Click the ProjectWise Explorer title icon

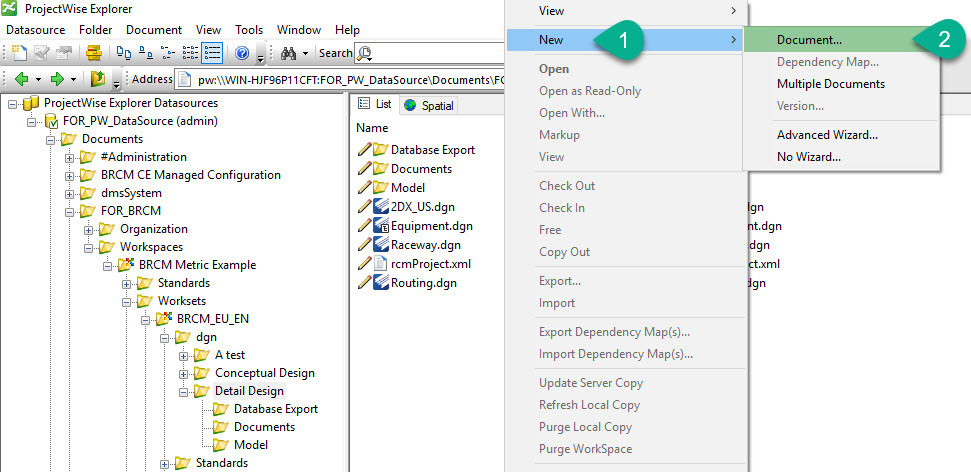click(x=10, y=9)
